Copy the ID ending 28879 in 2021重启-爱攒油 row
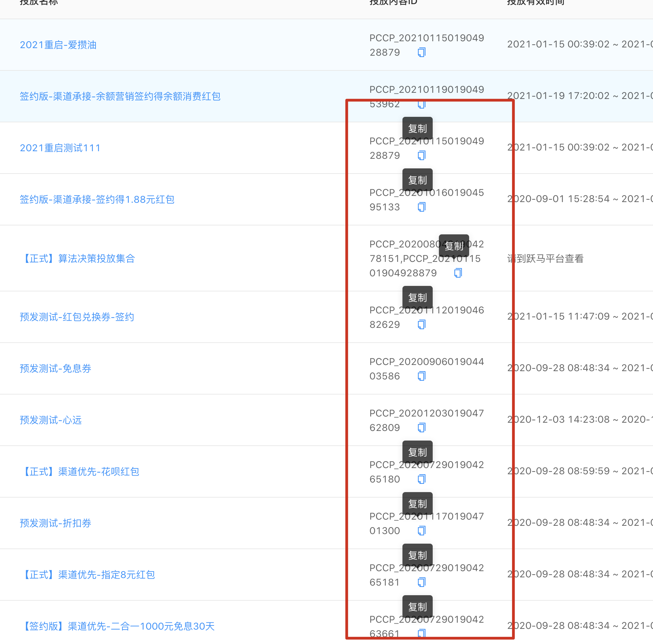 [x=422, y=52]
